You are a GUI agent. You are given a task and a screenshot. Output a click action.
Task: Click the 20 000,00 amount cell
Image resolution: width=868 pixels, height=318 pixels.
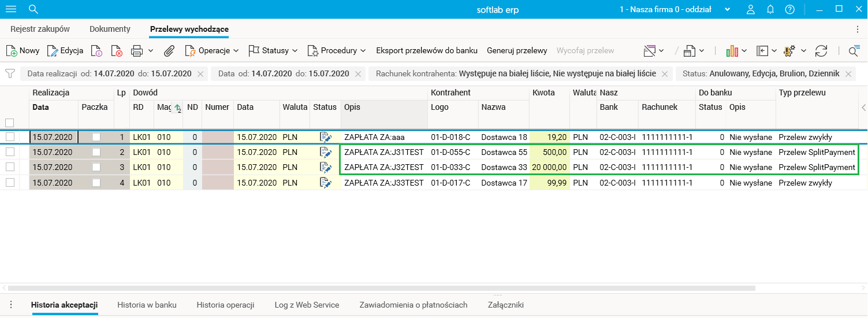pos(549,168)
